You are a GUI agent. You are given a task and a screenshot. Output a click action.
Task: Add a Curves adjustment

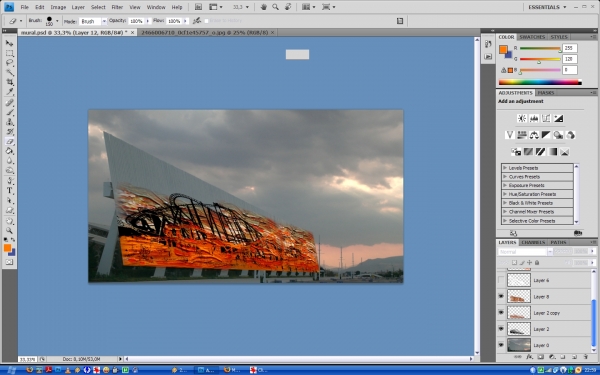[x=546, y=118]
